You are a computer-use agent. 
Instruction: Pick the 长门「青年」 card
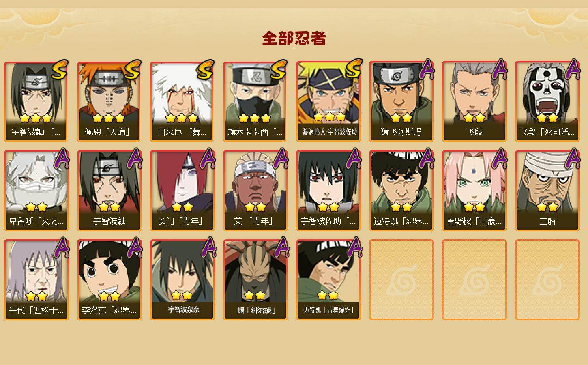(x=182, y=191)
